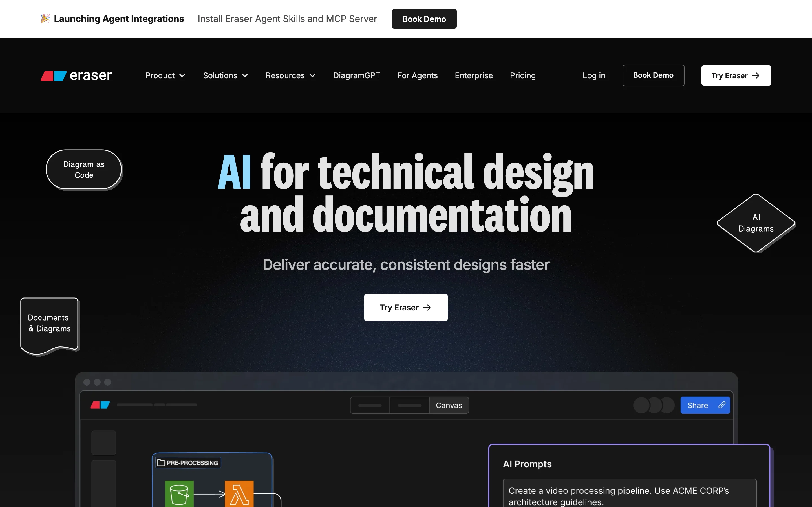Open the DiagramGPT nav item
812x507 pixels.
click(x=356, y=75)
